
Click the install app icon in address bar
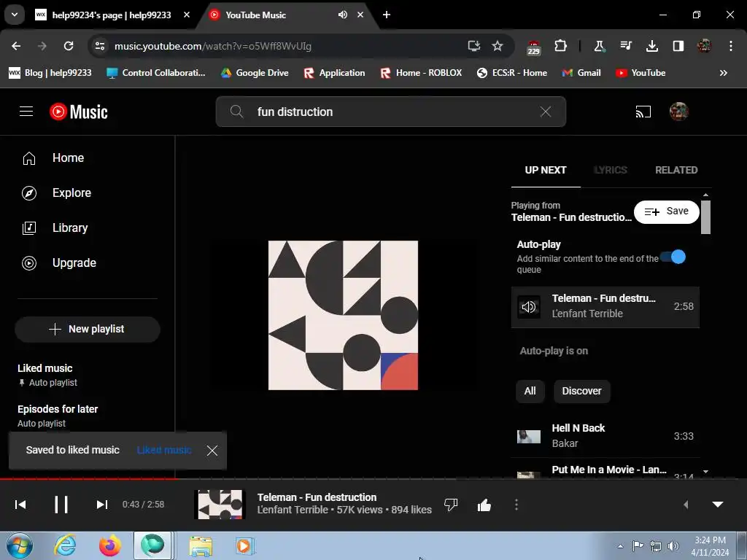[473, 46]
